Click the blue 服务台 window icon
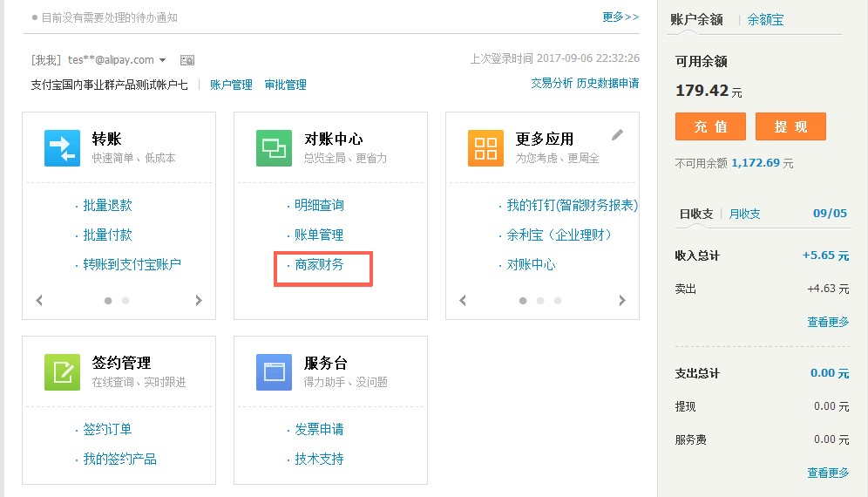The image size is (868, 497). point(274,372)
